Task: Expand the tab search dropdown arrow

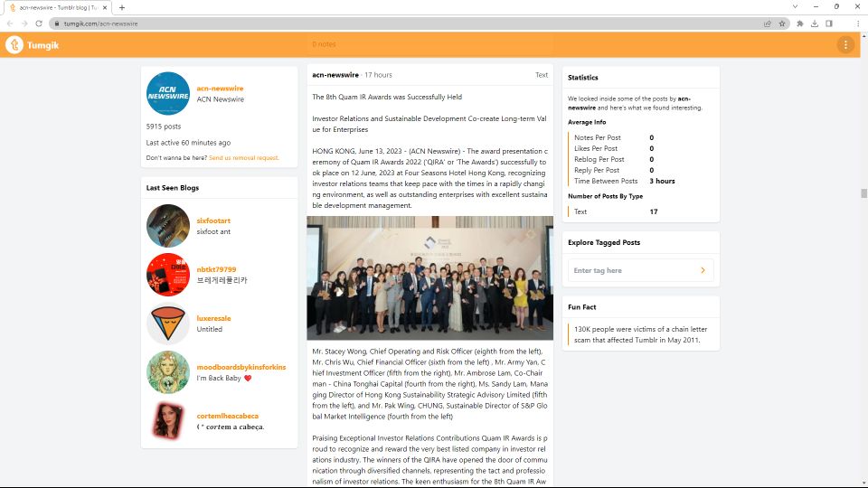Action: pos(795,6)
